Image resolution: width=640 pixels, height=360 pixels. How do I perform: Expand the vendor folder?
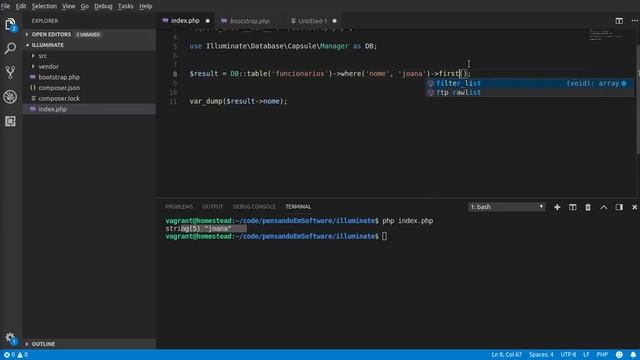click(x=48, y=67)
